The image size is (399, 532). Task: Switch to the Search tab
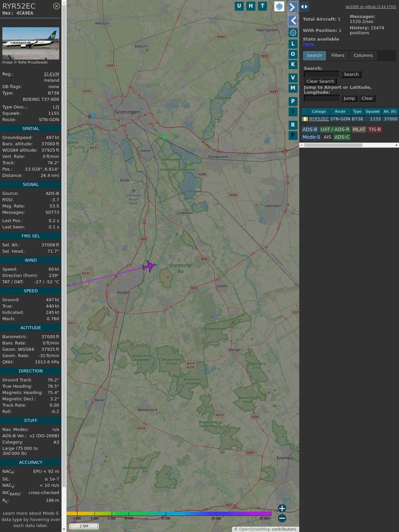pos(314,55)
